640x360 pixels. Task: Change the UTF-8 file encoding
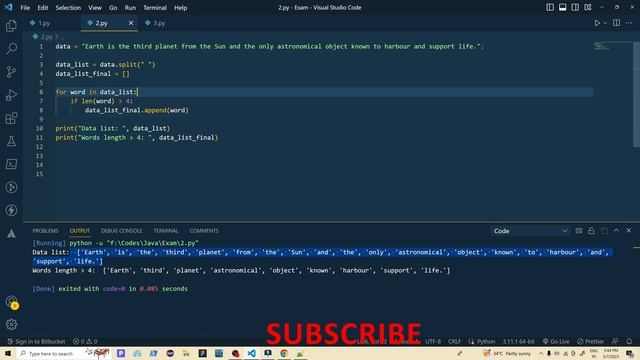(433, 341)
